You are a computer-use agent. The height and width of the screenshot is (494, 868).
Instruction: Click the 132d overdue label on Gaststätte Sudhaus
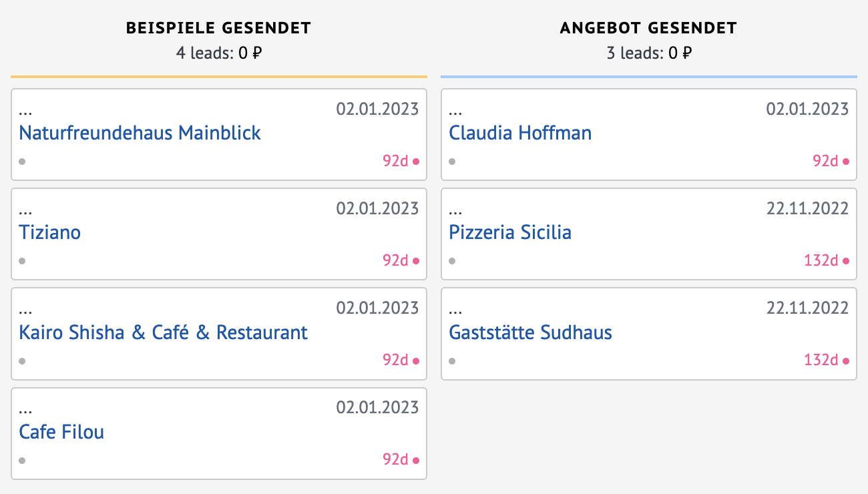coord(821,360)
